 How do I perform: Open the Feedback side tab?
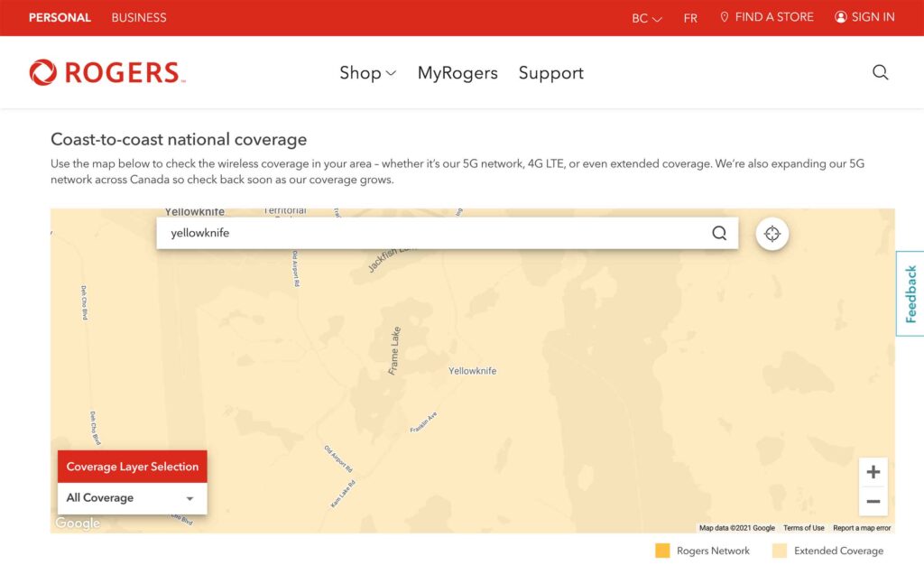click(910, 293)
